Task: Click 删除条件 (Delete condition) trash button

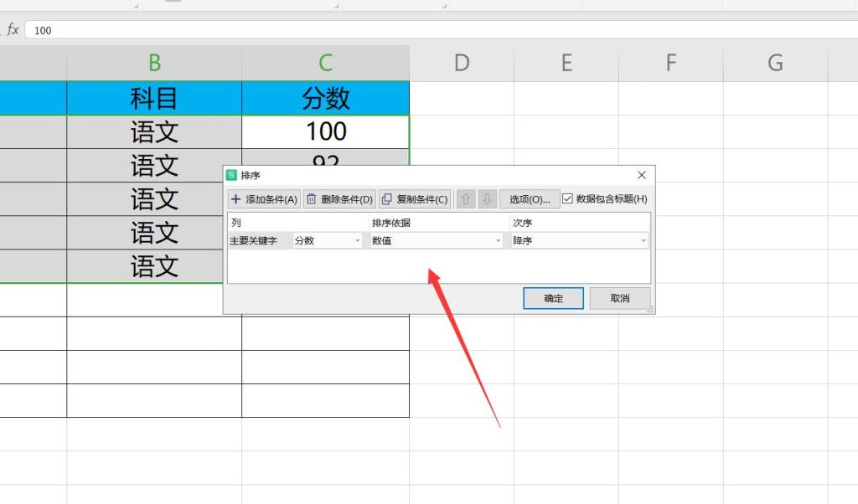Action: click(339, 199)
